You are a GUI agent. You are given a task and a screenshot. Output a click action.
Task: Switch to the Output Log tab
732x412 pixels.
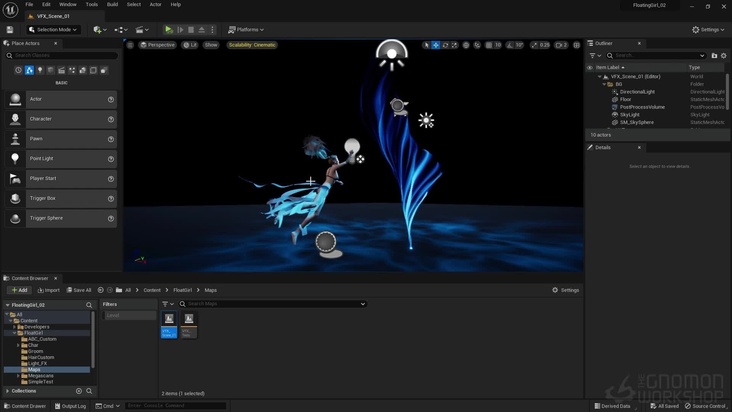pyautogui.click(x=71, y=406)
